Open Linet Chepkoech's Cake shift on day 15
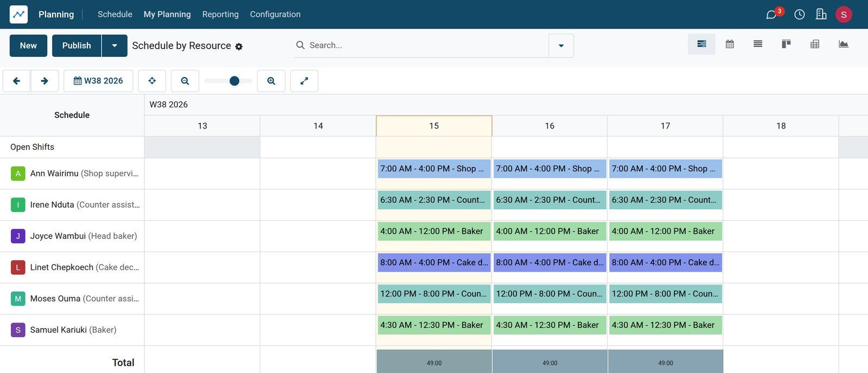 click(x=434, y=262)
